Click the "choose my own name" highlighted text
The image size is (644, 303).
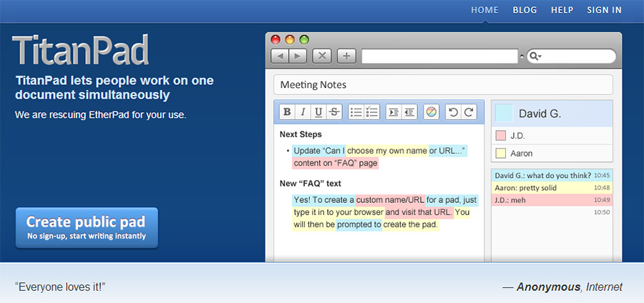click(x=387, y=151)
